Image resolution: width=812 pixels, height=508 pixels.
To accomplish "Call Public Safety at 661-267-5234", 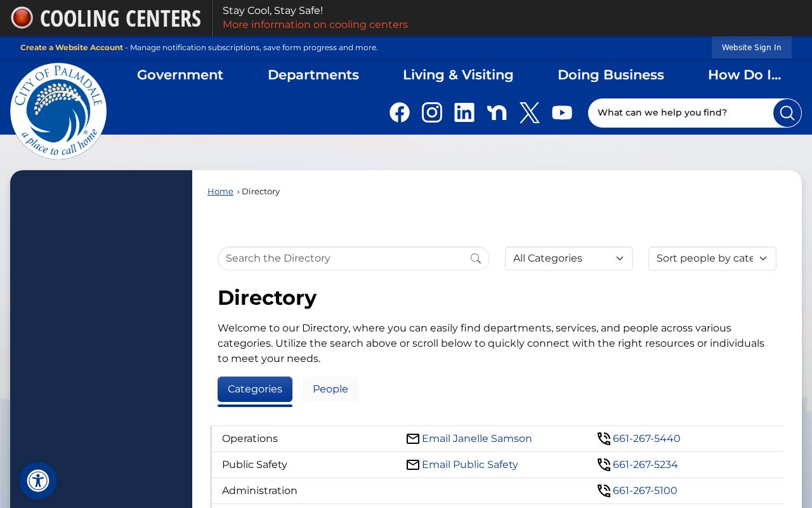I will (x=645, y=465).
